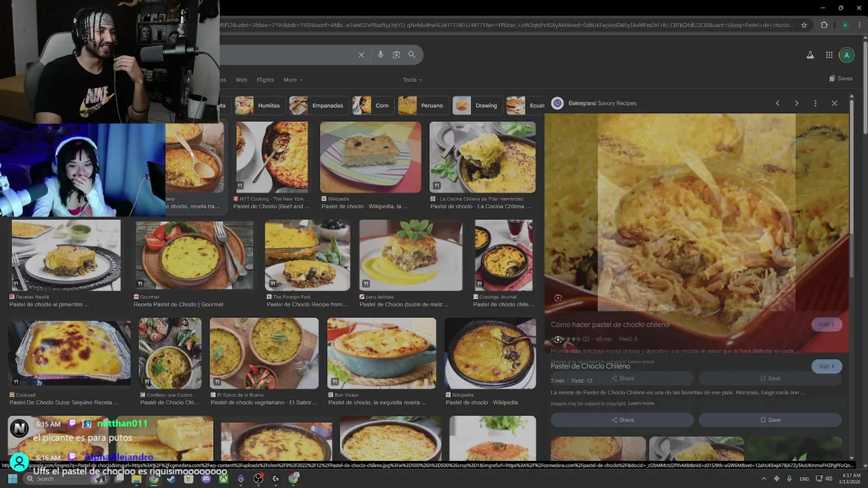The height and width of the screenshot is (488, 868).
Task: Filter images by Peruano chip
Action: tap(422, 106)
